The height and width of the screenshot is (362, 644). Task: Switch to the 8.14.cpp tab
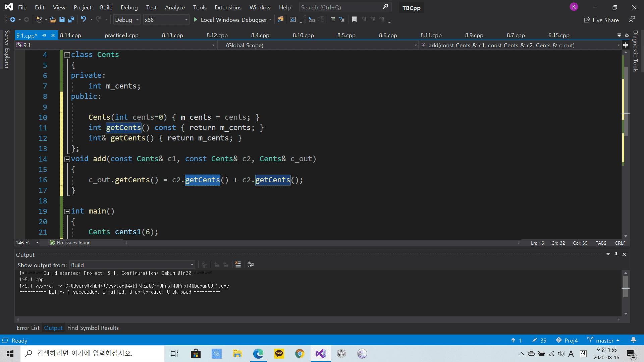click(x=70, y=35)
